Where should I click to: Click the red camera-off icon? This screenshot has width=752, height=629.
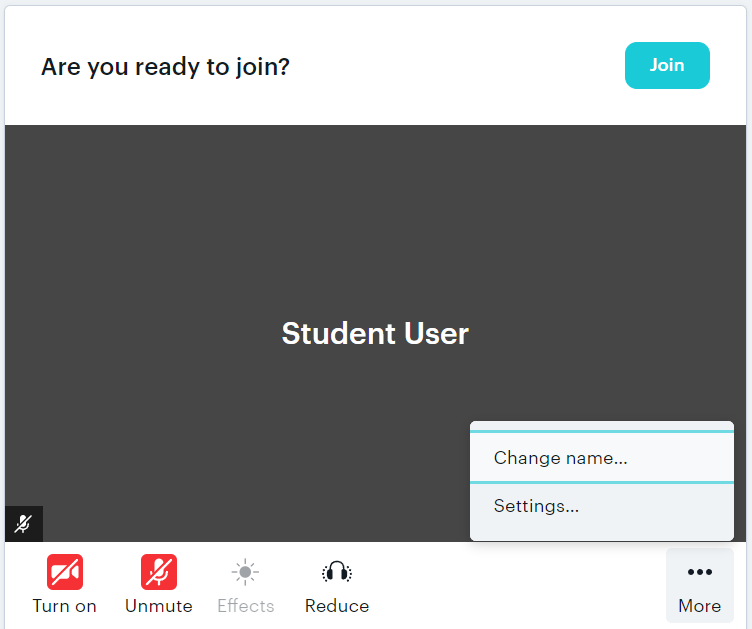[x=65, y=572]
